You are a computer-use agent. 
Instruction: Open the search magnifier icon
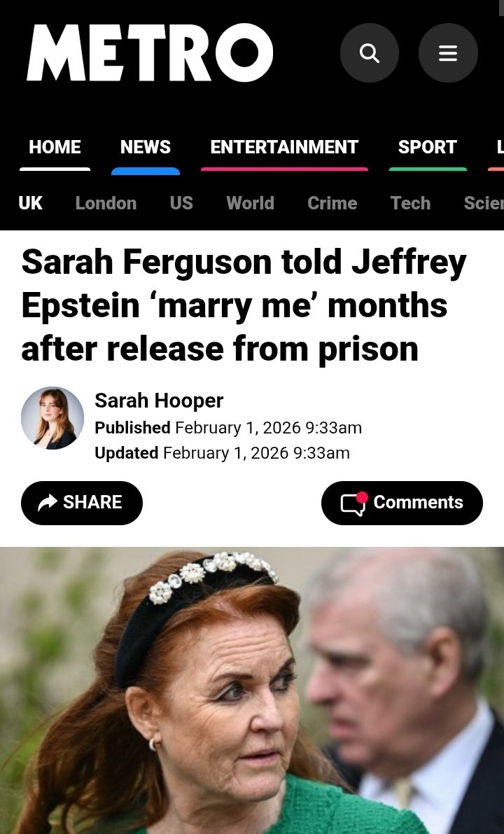370,53
